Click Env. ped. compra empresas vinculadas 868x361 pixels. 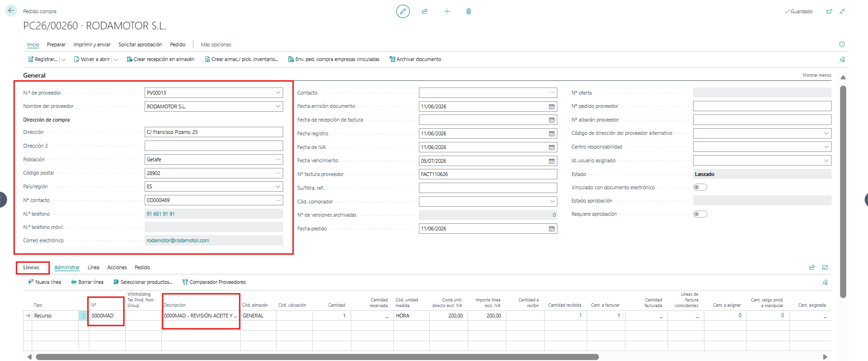click(334, 59)
